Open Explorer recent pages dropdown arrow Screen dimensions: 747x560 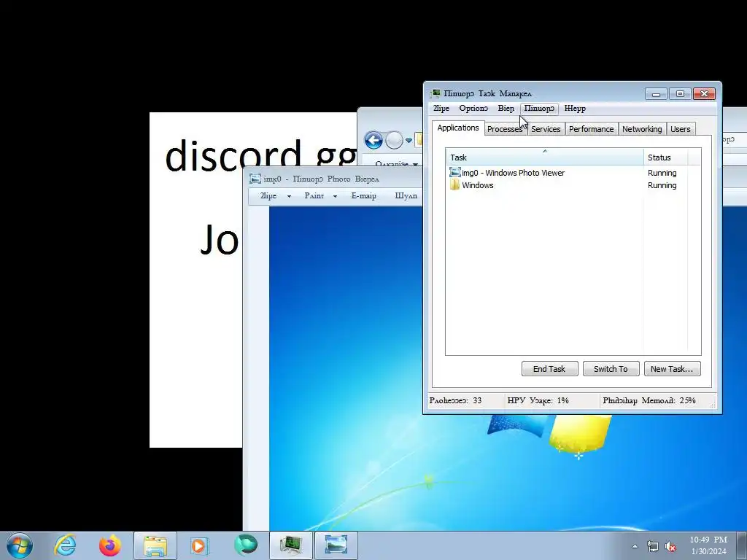409,141
